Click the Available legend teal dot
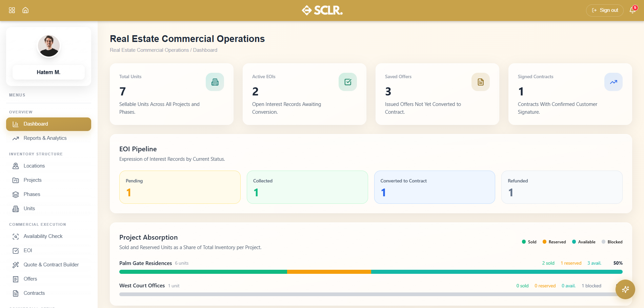644x308 pixels. pos(574,242)
